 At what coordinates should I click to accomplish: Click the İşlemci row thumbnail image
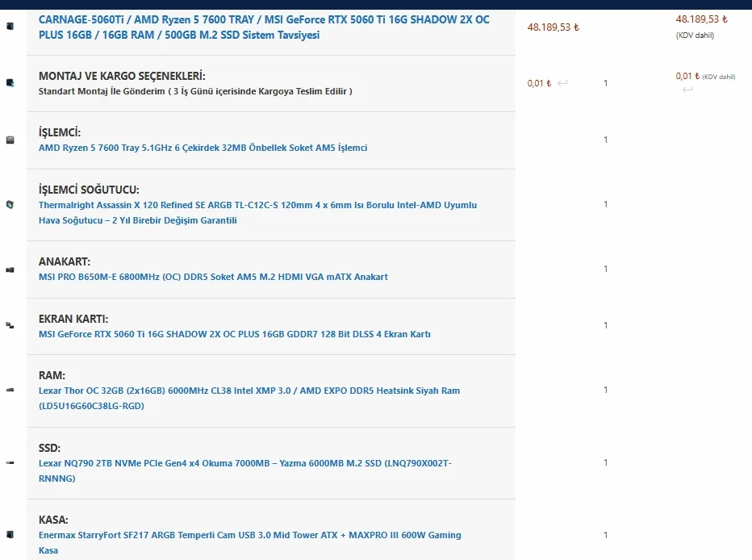point(10,140)
